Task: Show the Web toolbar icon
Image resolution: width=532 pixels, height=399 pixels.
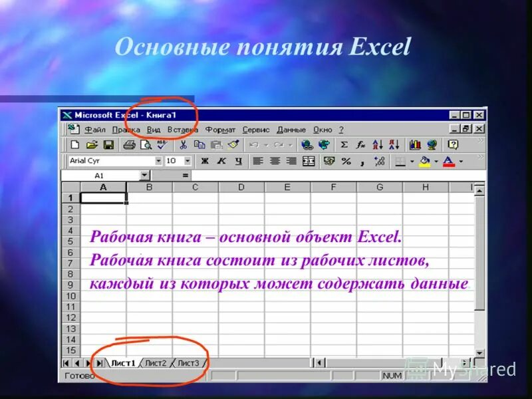Action: (x=324, y=145)
